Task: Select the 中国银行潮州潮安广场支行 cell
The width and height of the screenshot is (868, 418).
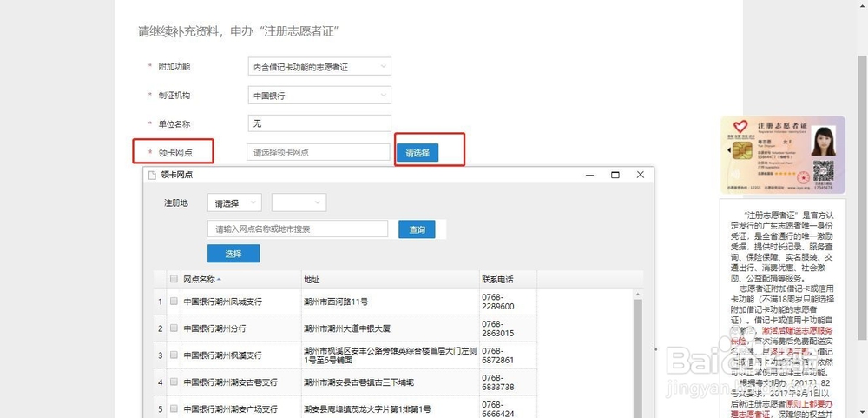Action: (x=240, y=408)
